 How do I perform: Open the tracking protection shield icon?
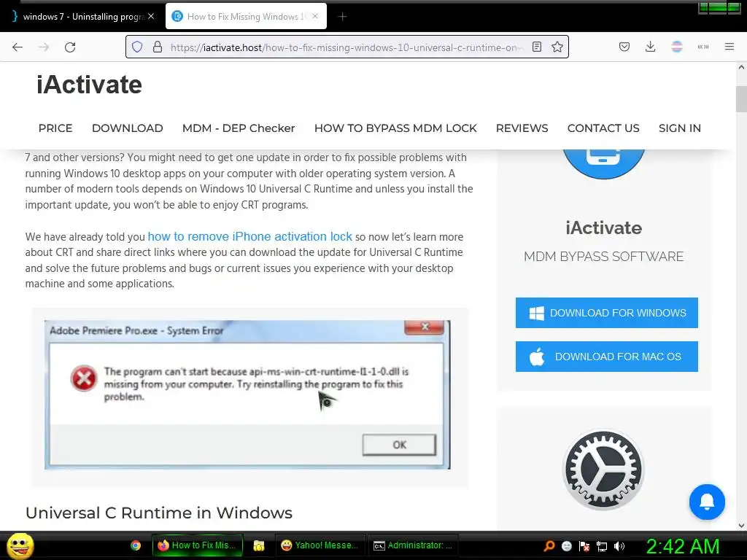click(x=137, y=47)
